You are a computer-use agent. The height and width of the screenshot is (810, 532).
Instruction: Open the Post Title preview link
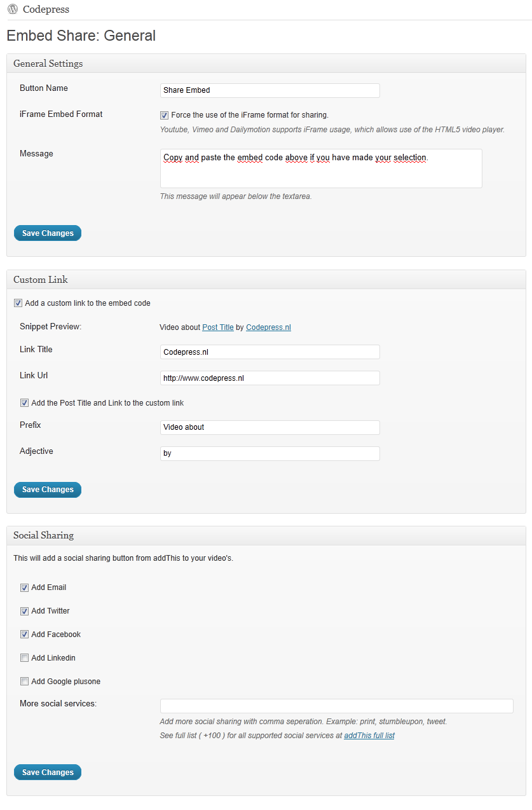click(x=218, y=327)
